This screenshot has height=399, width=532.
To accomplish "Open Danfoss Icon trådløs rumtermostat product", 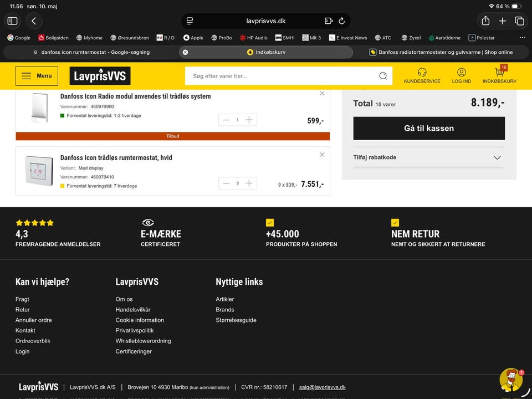I will tap(116, 158).
